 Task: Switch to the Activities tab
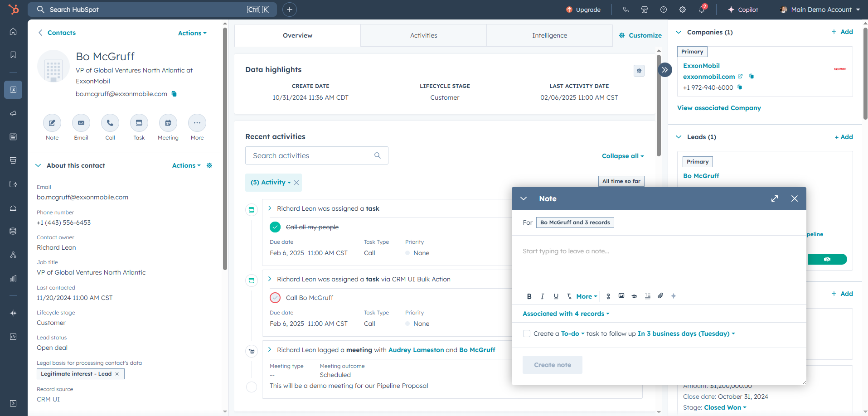(424, 35)
